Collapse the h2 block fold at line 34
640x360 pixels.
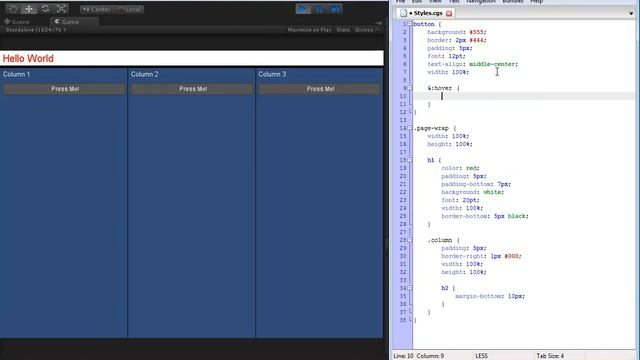(x=410, y=288)
